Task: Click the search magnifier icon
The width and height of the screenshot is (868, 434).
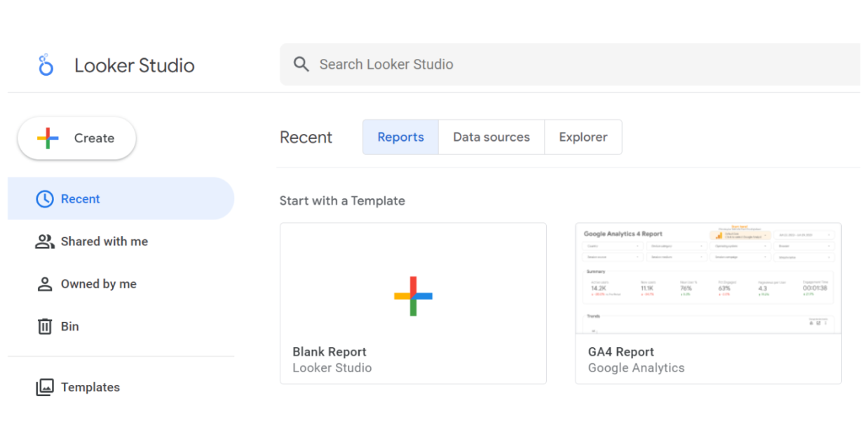Action: click(x=301, y=65)
